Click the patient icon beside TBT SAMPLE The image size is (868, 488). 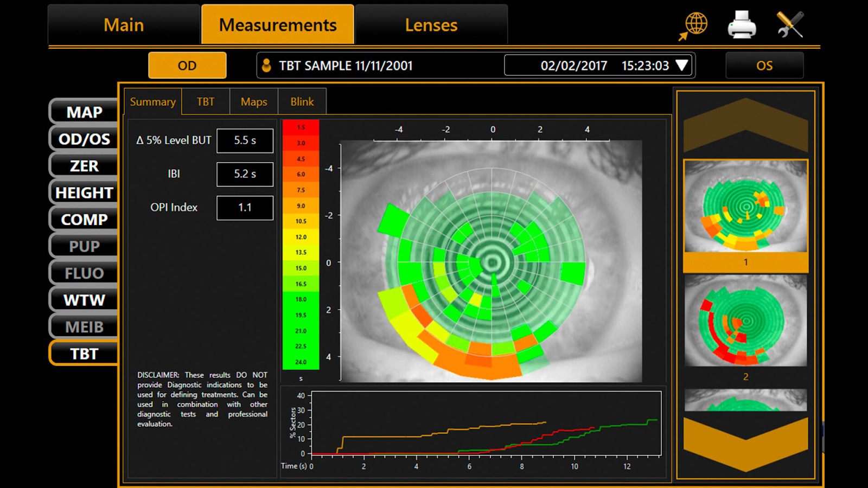click(x=266, y=66)
